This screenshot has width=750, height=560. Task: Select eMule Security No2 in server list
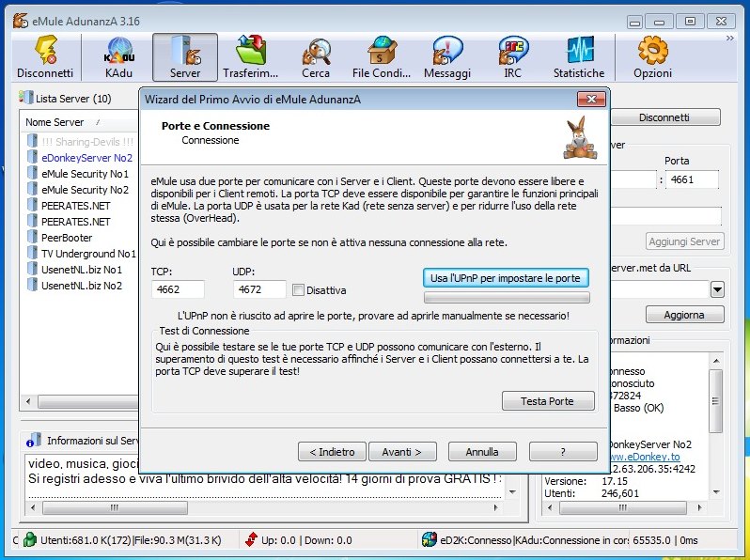click(86, 190)
